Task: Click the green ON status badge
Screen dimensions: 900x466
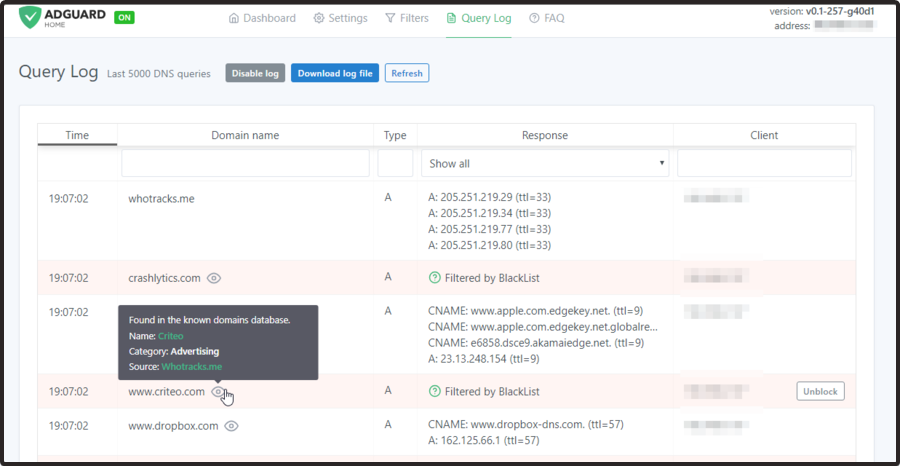Action: click(124, 17)
